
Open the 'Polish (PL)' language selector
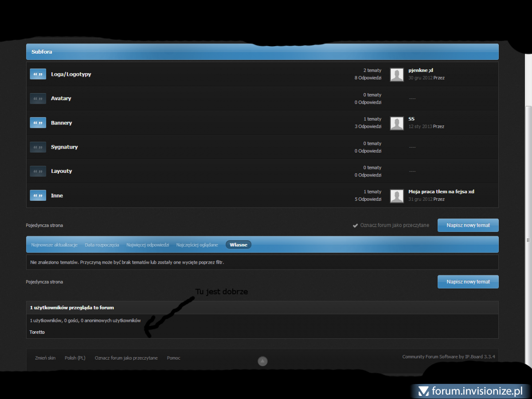point(75,358)
